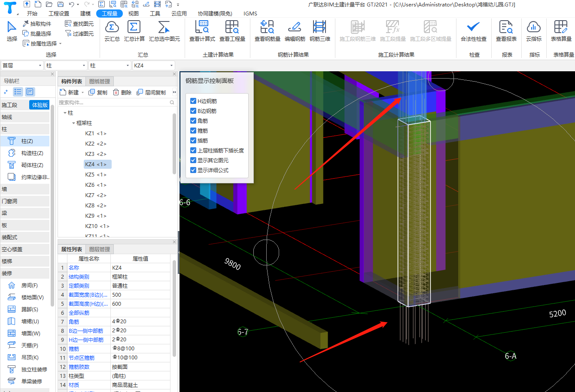Image resolution: width=575 pixels, height=392 pixels.
Task: Run 云汇总 cloud summary
Action: 112,31
